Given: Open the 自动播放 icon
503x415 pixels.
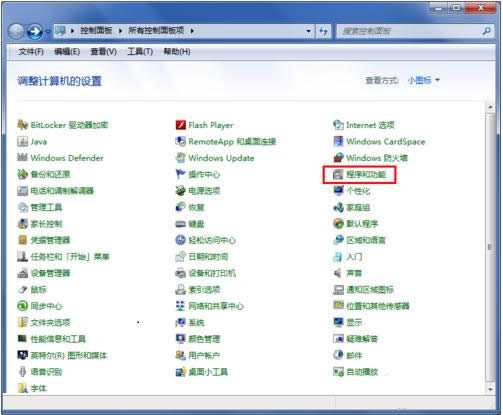Looking at the screenshot, I should pos(338,372).
